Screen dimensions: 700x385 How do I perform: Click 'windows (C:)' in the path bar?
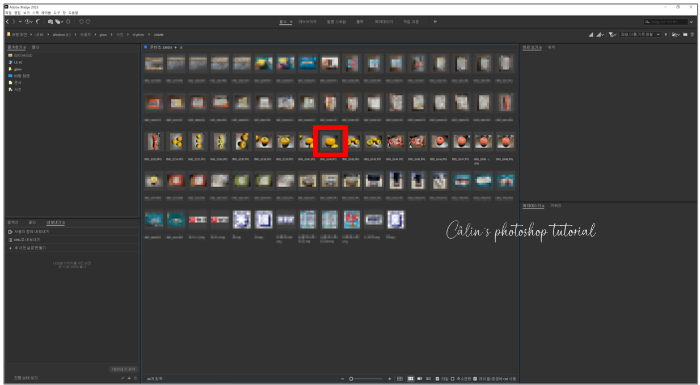click(62, 34)
